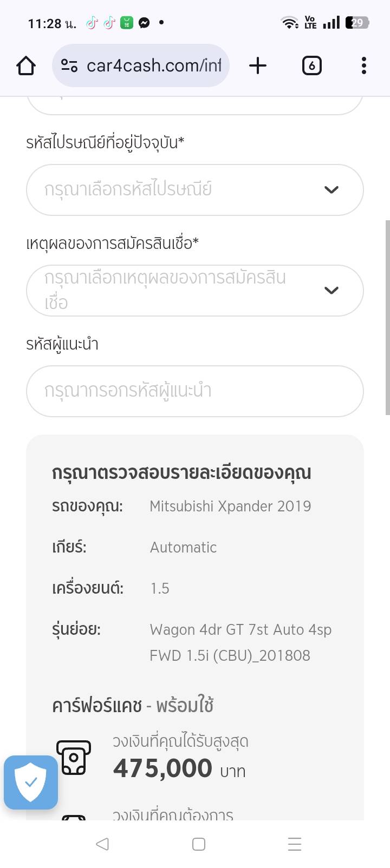The width and height of the screenshot is (390, 868).
Task: Tap the car4cash.com address bar
Action: (154, 66)
